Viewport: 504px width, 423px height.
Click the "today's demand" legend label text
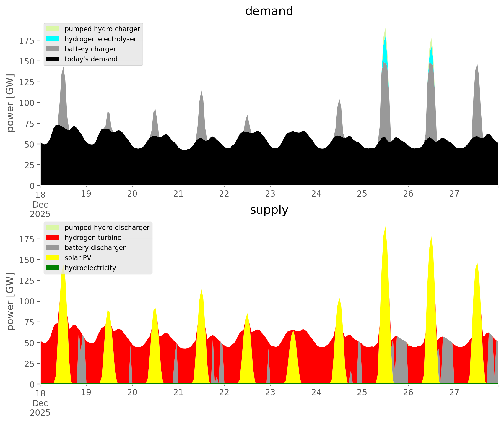click(91, 59)
